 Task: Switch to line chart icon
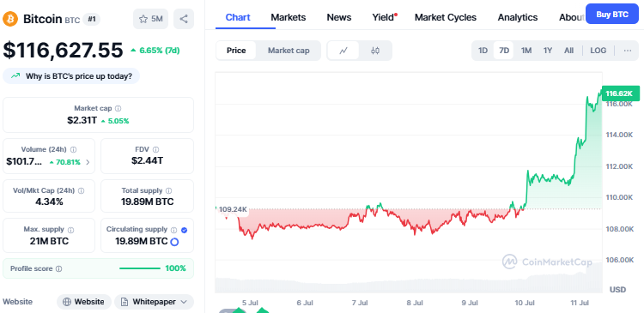(343, 51)
